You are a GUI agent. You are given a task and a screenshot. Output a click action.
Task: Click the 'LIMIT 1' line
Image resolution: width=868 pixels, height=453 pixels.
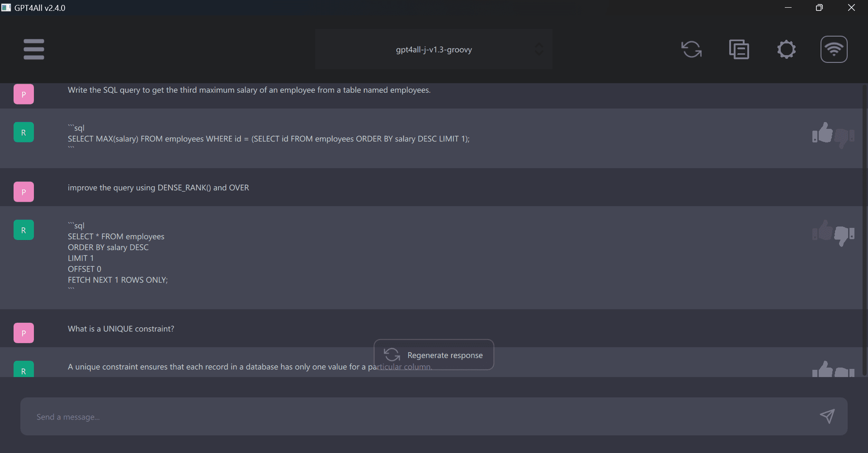pyautogui.click(x=81, y=258)
